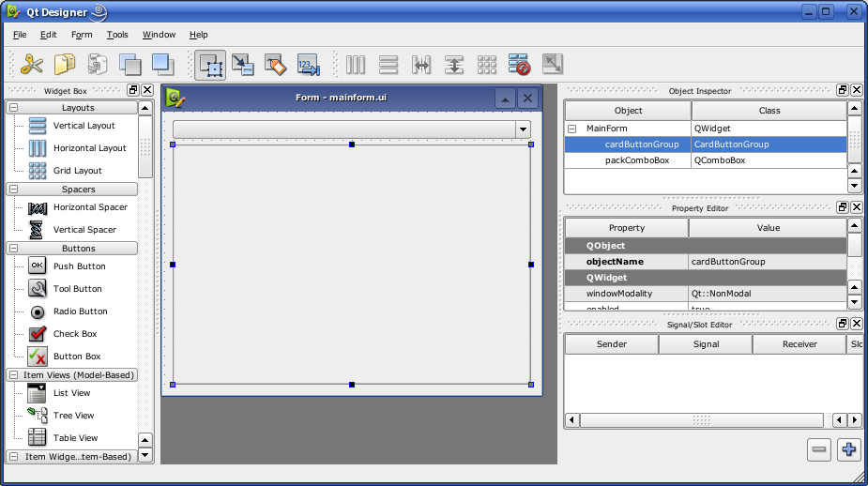Collapse the Buttons category
Screen dimensions: 868x486
(x=14, y=248)
